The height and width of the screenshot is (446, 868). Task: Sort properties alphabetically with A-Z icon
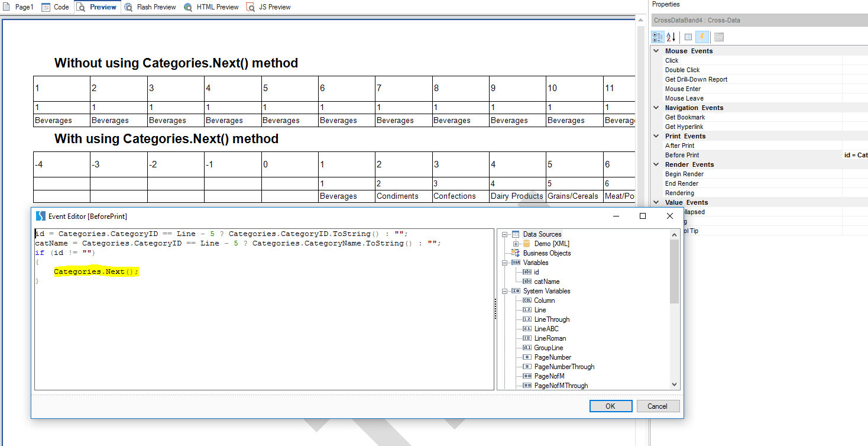tap(671, 37)
